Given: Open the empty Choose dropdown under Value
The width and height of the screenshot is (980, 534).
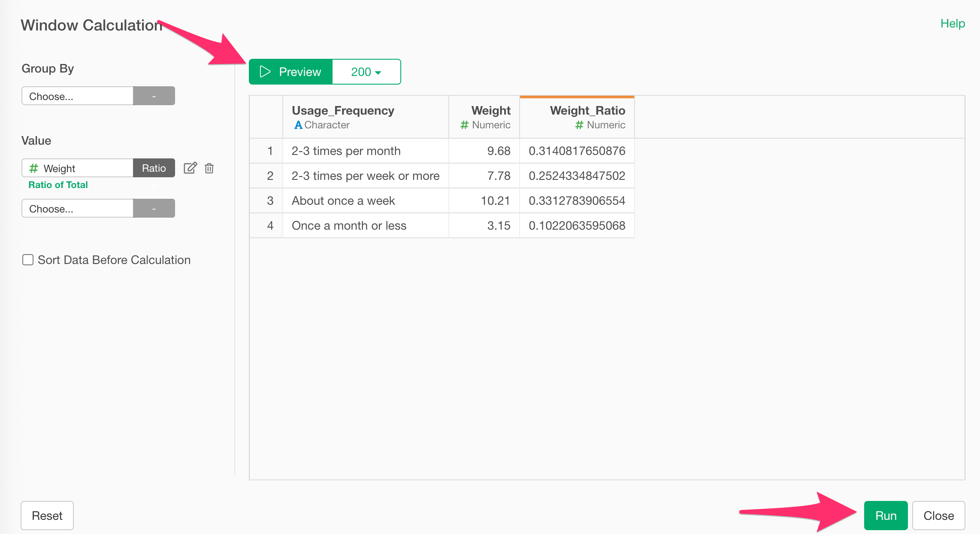Looking at the screenshot, I should point(77,208).
